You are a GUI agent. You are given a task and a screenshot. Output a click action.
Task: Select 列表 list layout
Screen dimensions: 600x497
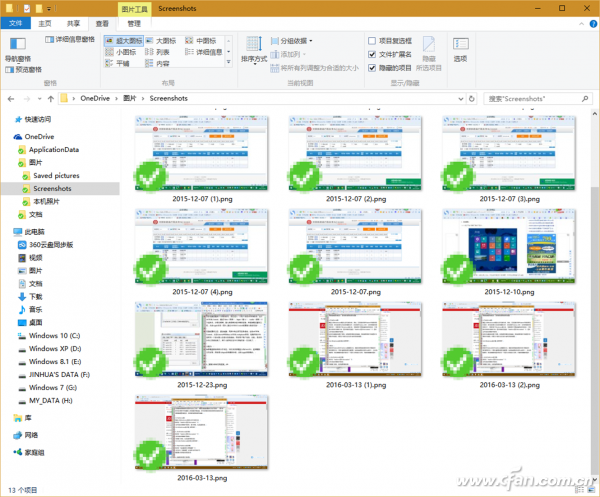click(157, 52)
